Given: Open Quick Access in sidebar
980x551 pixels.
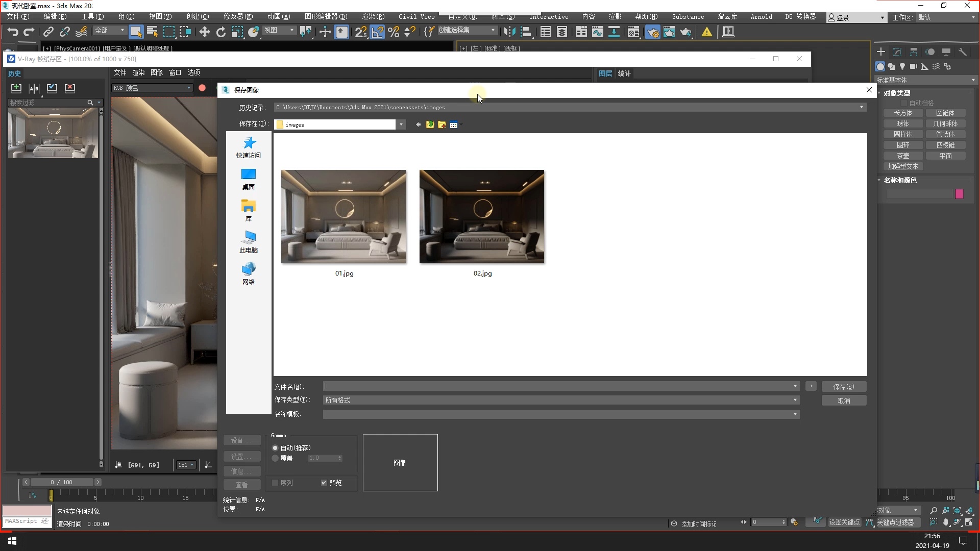Looking at the screenshot, I should (x=249, y=147).
